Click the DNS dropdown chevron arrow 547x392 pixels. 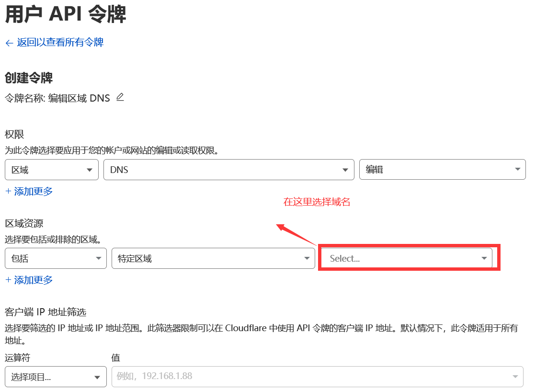345,169
